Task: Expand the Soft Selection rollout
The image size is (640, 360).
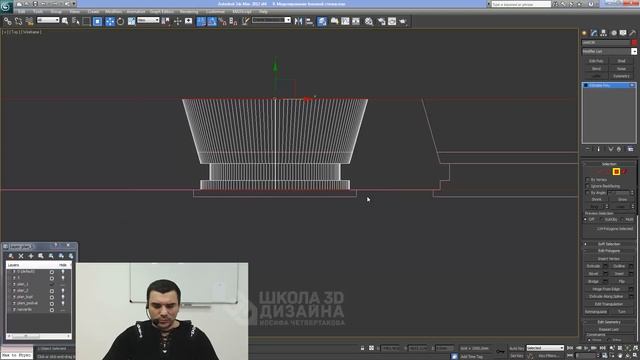Action: tap(609, 244)
